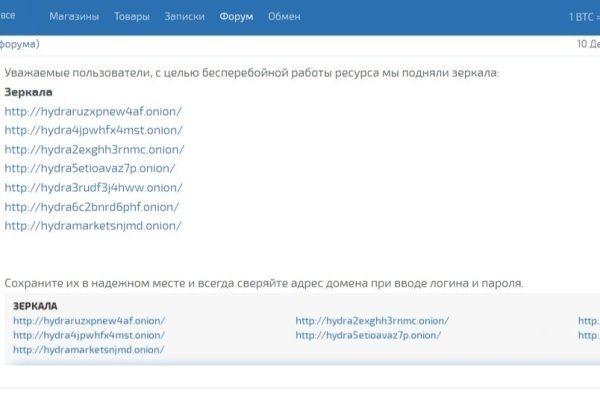This screenshot has height=400, width=600.
Task: Click hydraruzxpnew4af.onion in the bottom ЗЕРКАЛА box
Action: (89, 321)
